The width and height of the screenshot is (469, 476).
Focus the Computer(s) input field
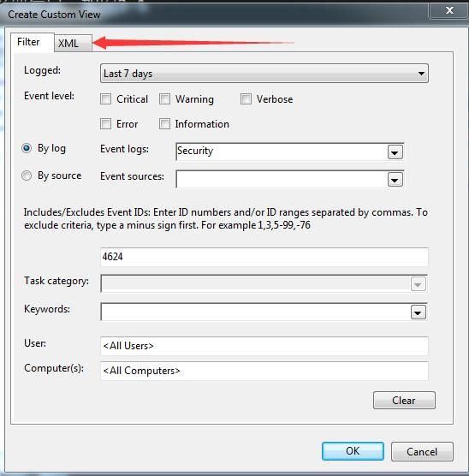click(x=264, y=371)
